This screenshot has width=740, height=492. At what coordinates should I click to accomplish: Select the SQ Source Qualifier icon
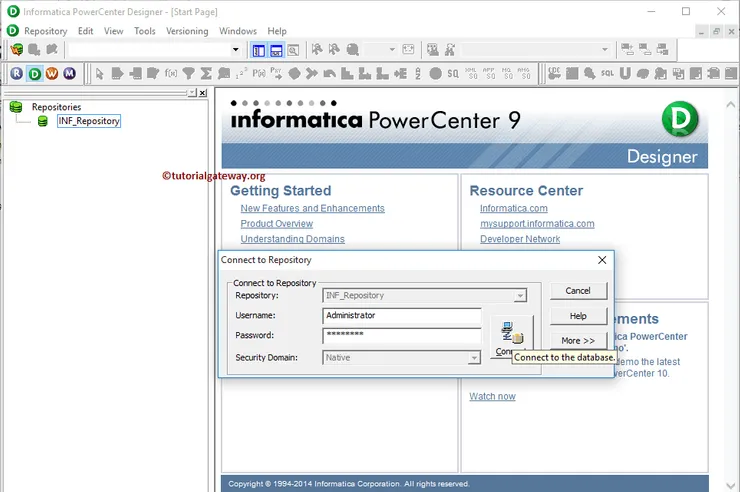pyautogui.click(x=453, y=74)
